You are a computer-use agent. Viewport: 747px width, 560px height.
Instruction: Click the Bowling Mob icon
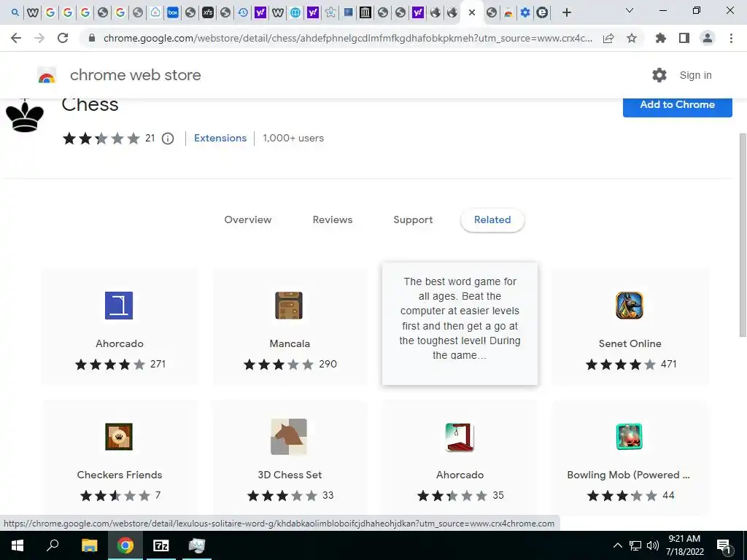[x=630, y=437]
